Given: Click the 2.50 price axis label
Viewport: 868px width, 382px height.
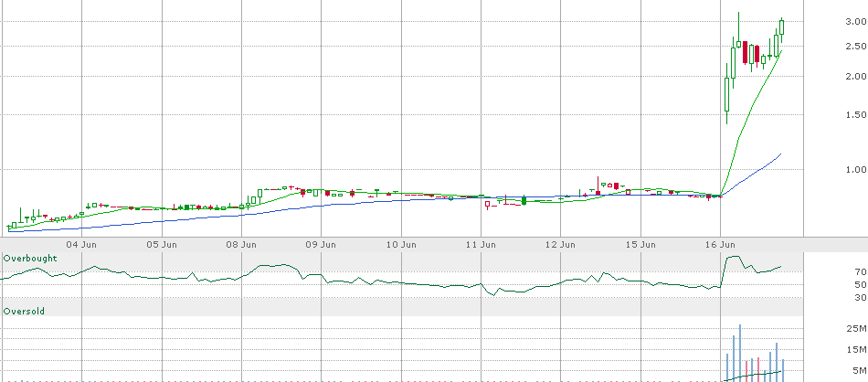Looking at the screenshot, I should (855, 47).
